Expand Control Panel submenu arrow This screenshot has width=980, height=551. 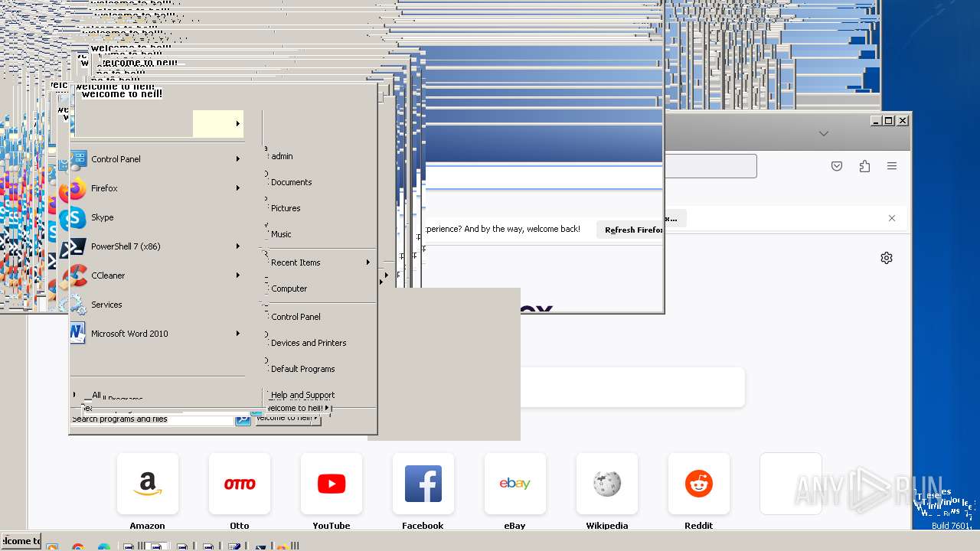coord(238,159)
